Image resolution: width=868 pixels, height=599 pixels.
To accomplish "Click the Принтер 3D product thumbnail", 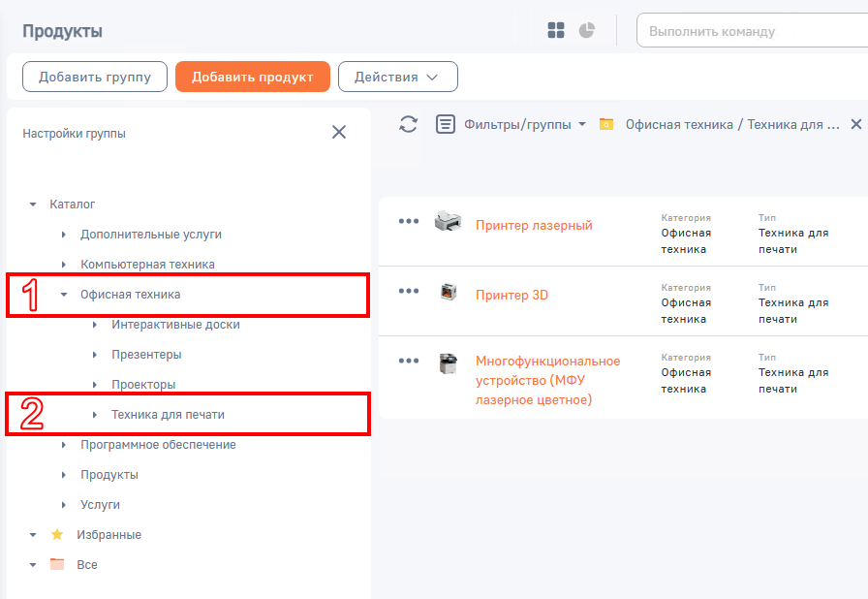I will click(449, 291).
